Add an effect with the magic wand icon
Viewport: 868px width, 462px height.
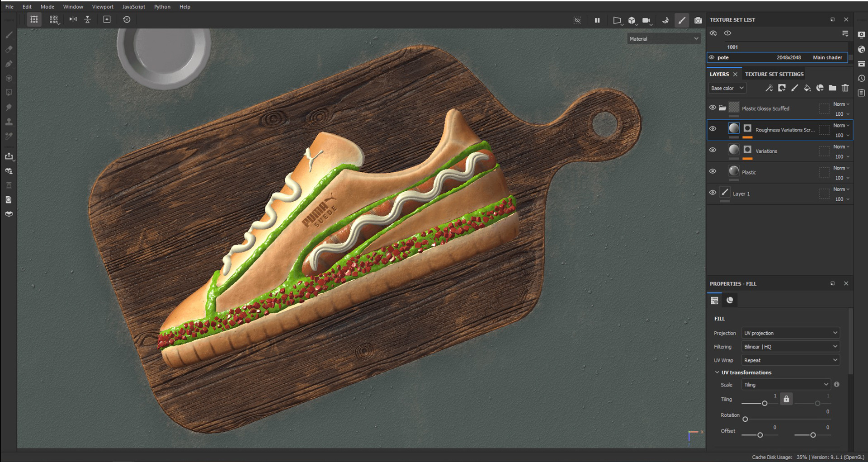[769, 88]
